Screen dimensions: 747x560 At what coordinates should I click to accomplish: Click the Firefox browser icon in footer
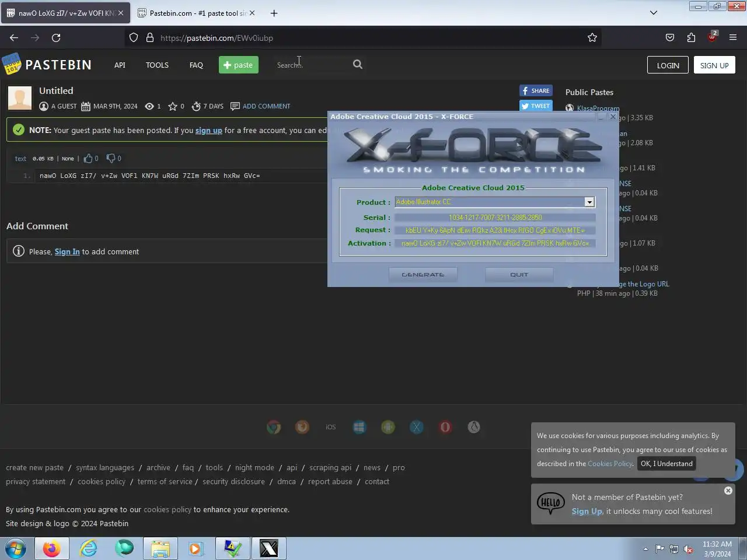coord(302,427)
